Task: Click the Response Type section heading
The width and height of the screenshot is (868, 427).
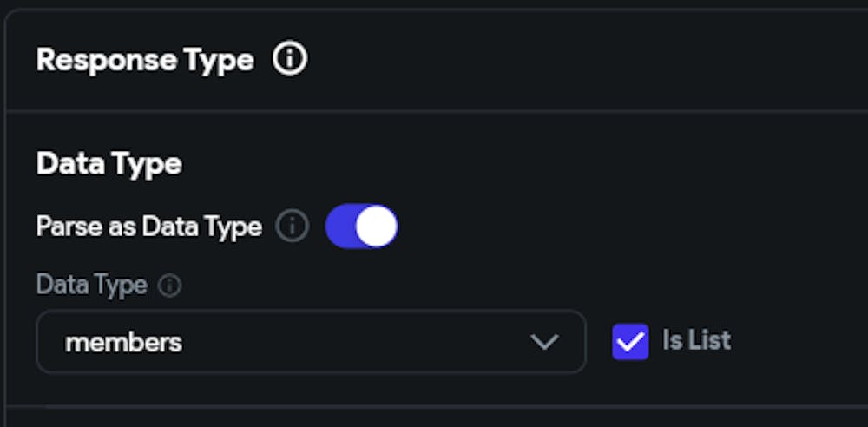Action: (145, 60)
